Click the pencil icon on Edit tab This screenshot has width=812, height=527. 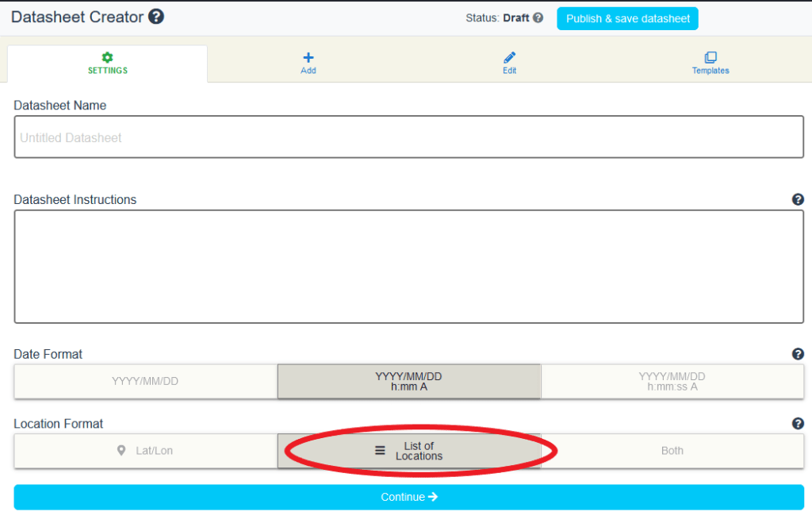[509, 57]
